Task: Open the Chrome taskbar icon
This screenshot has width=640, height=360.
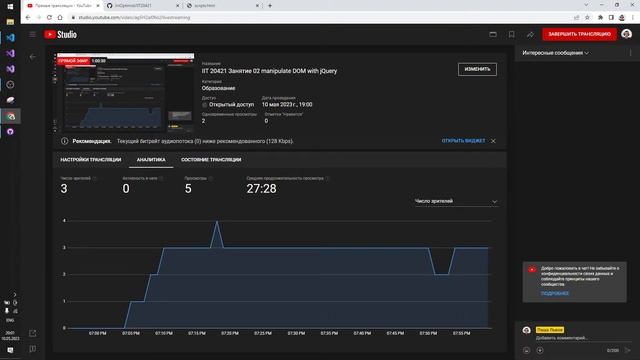Action: (10, 116)
